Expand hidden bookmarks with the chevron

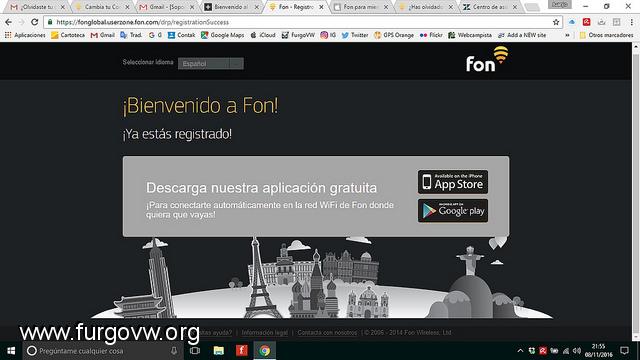[x=567, y=36]
